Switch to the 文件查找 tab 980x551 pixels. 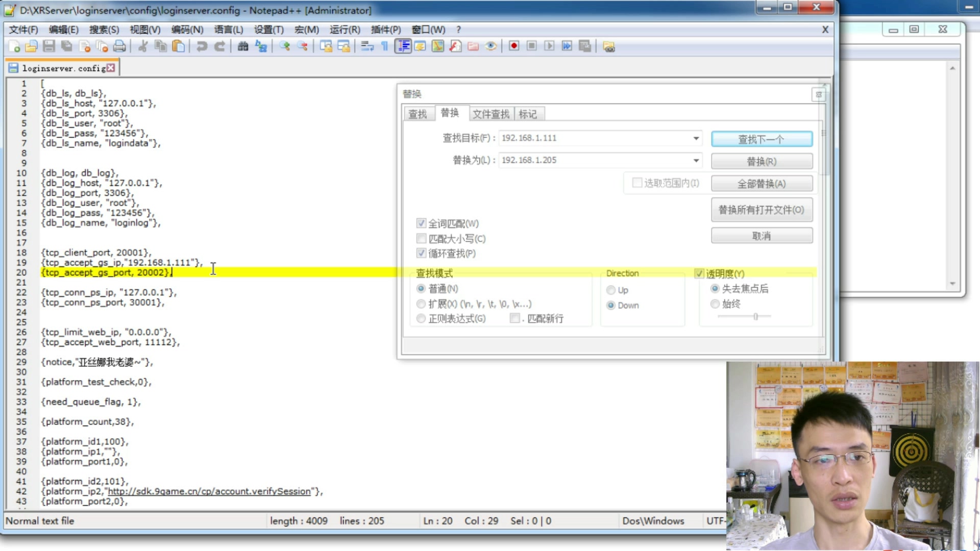coord(491,114)
